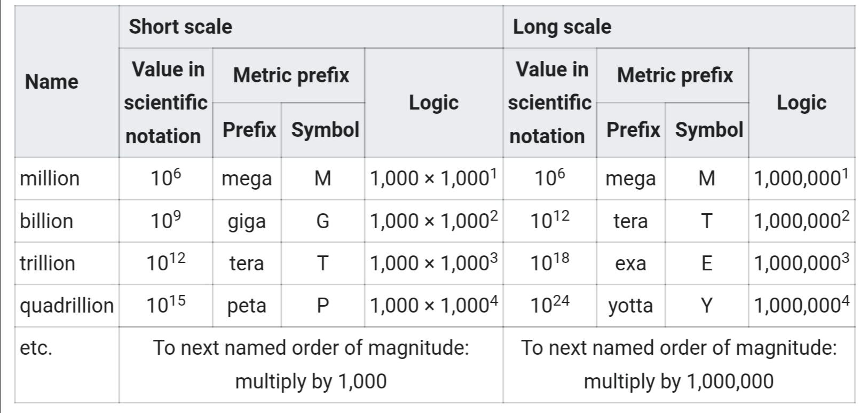Select the "million" row label

click(x=50, y=178)
